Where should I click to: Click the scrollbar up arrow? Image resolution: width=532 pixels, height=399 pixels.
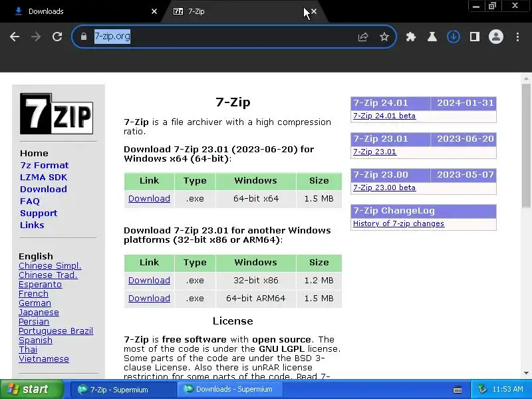[526, 78]
